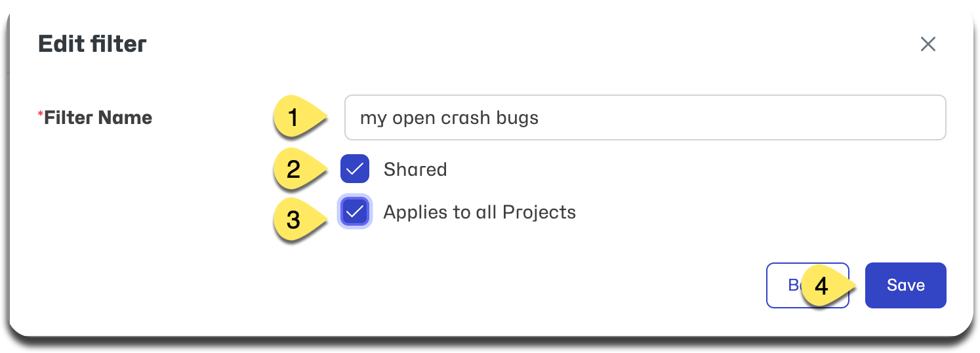Click the white checkmark in Shared box
This screenshot has width=980, height=353.
click(355, 169)
